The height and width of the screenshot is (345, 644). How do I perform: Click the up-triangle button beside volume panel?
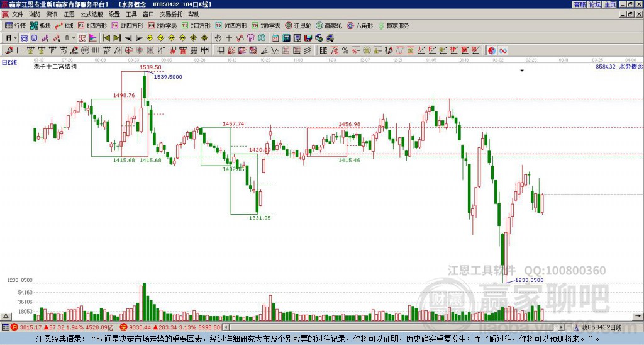(5, 316)
